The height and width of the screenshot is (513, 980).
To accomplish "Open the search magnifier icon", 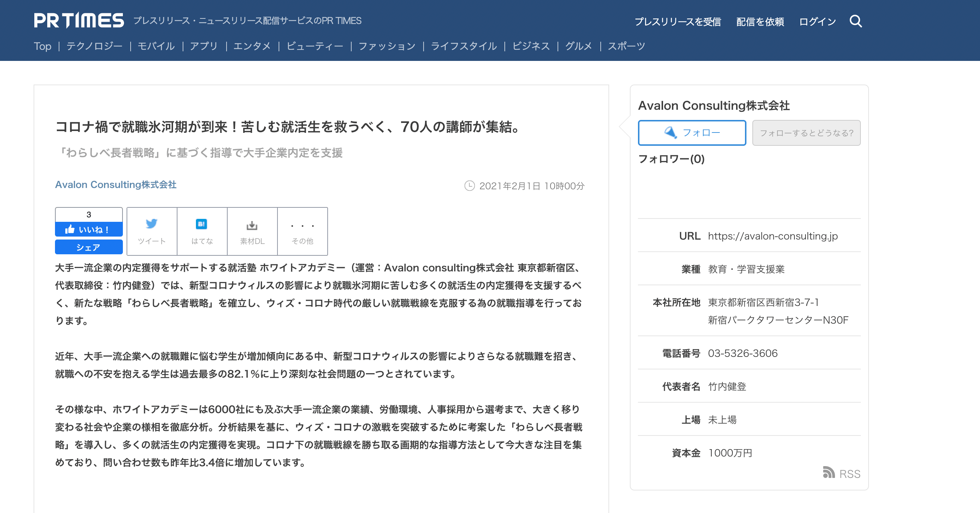I will coord(856,21).
